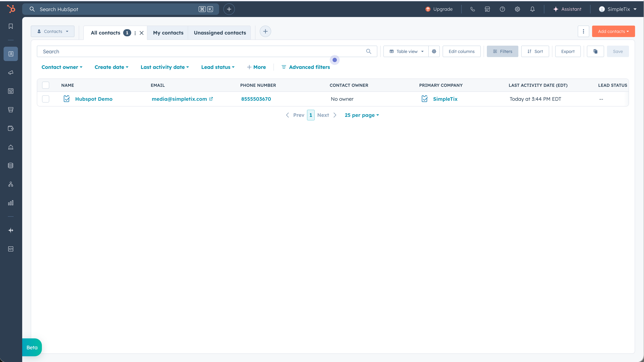Open the Bookmarks icon at sidebar top
This screenshot has width=644, height=362.
click(x=11, y=26)
